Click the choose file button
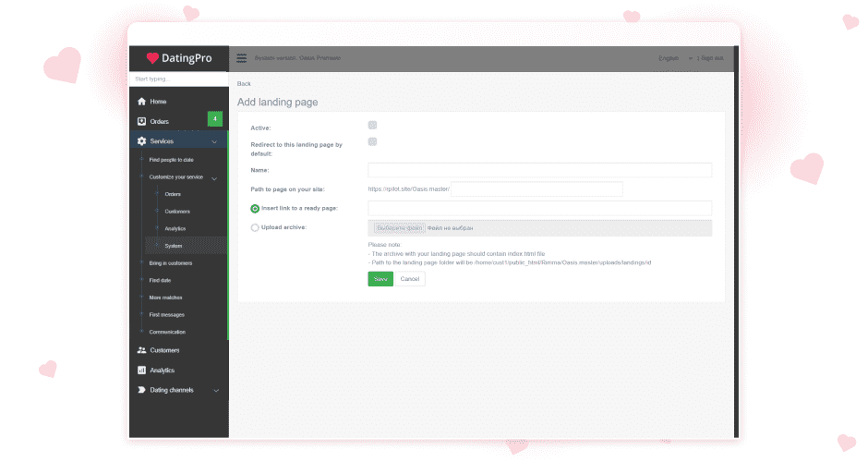The height and width of the screenshot is (462, 868). [400, 227]
